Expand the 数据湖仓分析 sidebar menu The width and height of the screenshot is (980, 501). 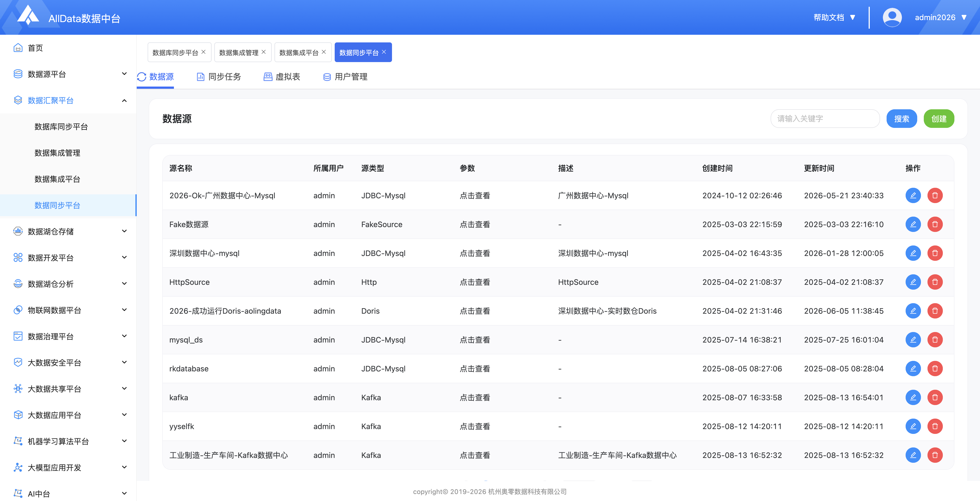[x=68, y=284]
